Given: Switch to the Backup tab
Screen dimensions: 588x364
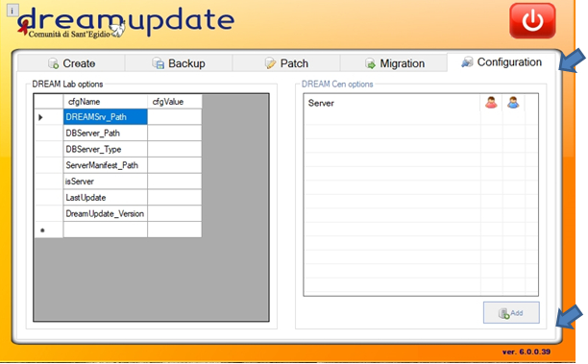Looking at the screenshot, I should point(179,63).
